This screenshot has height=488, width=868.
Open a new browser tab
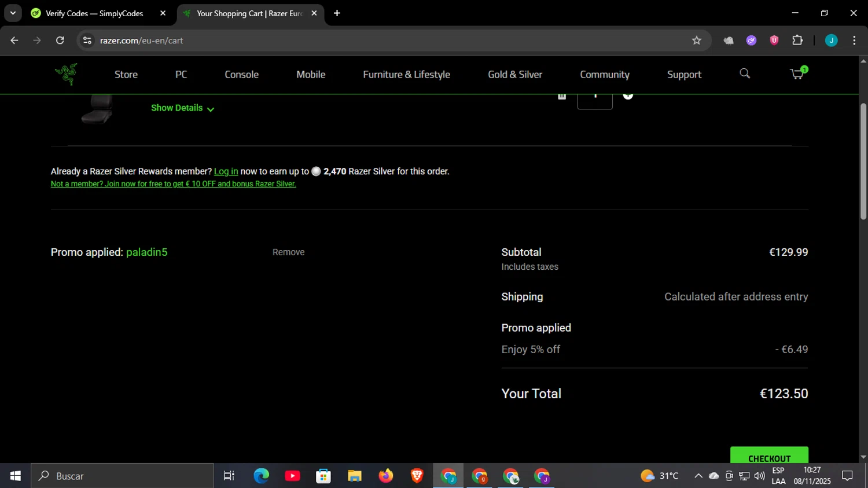337,13
